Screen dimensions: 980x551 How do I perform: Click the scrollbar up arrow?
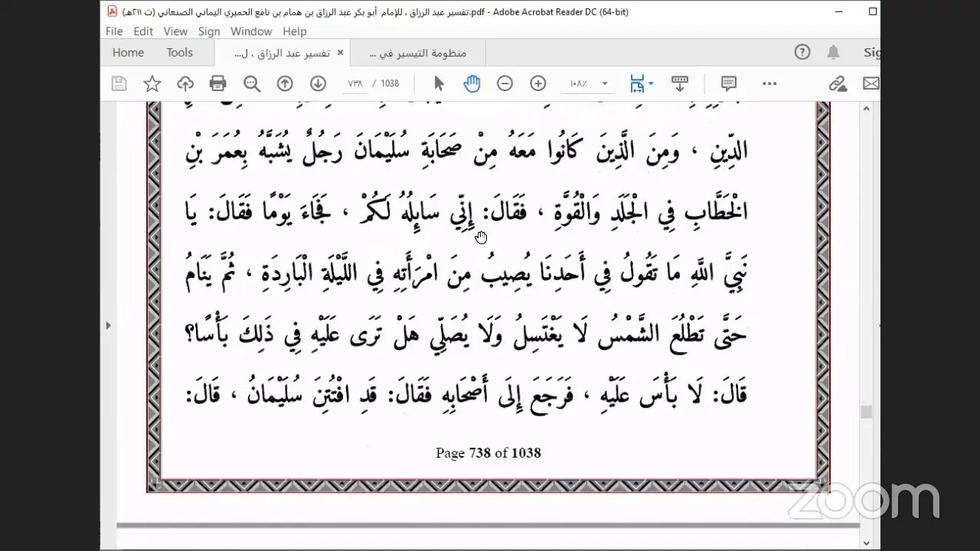(x=866, y=108)
